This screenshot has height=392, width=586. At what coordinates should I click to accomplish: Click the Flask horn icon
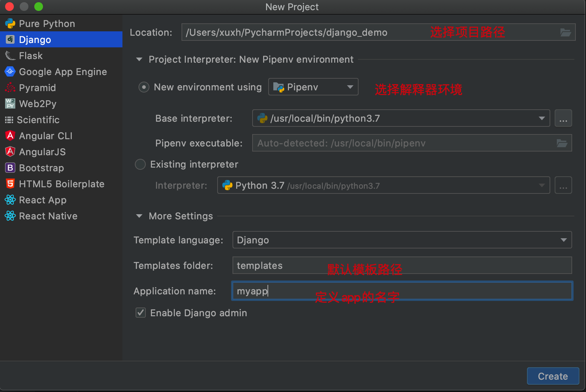tap(10, 56)
